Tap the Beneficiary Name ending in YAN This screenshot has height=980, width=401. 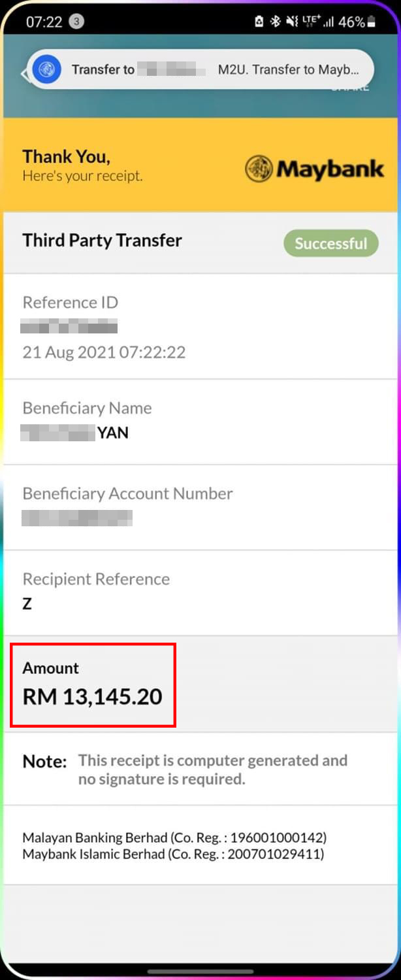point(76,432)
